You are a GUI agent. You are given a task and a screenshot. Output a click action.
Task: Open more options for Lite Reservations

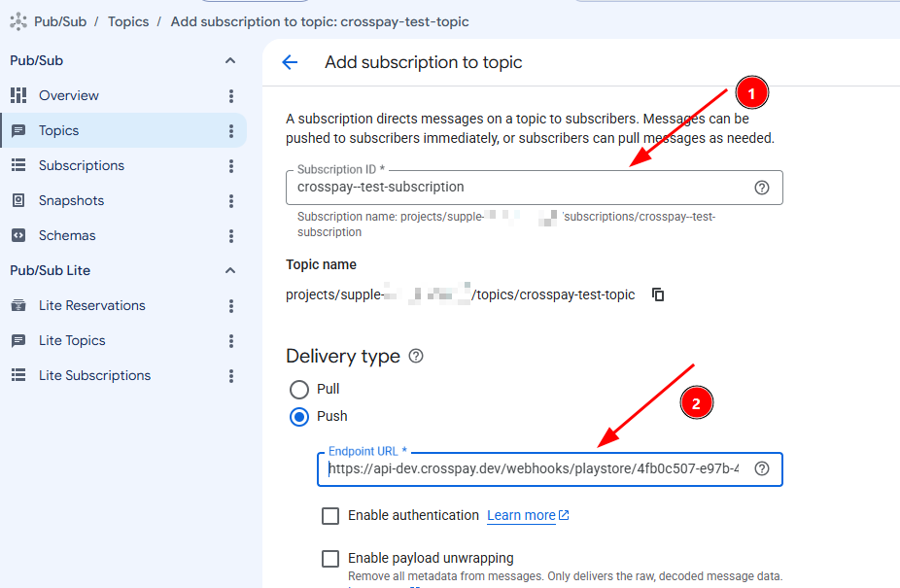pos(231,306)
